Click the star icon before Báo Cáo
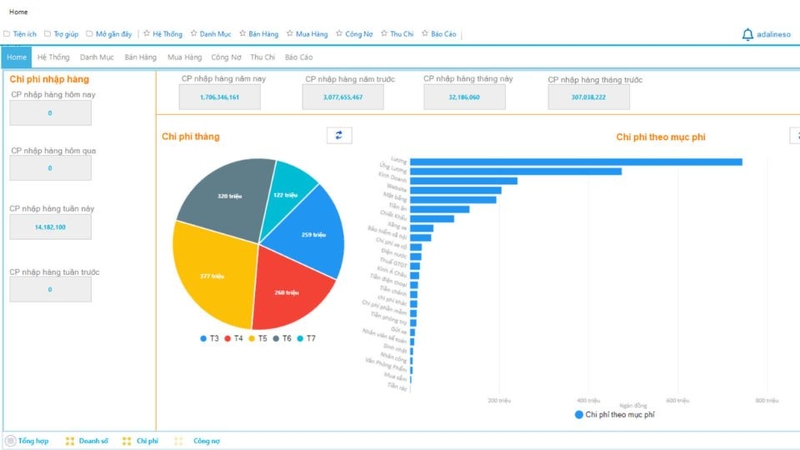Viewport: 800px width, 450px height. 425,34
